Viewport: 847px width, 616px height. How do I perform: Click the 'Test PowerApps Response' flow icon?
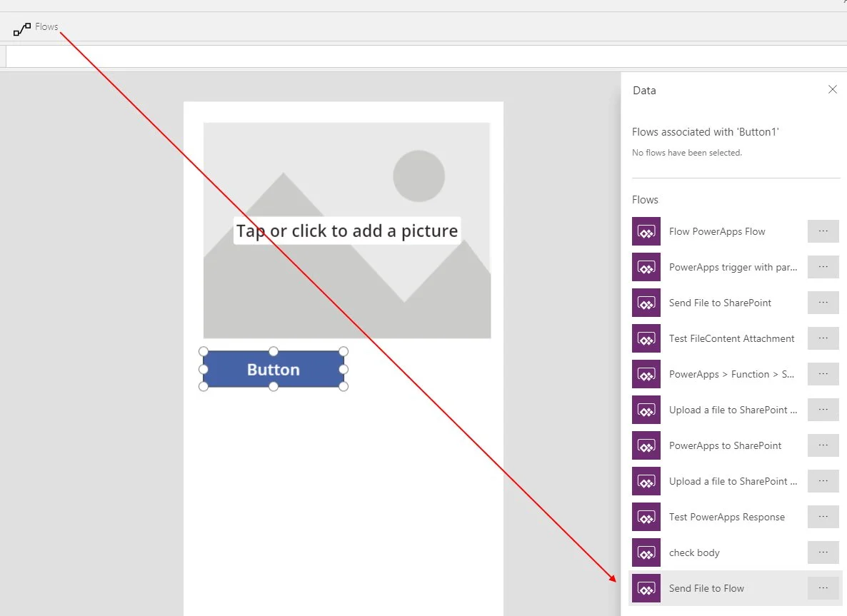[x=646, y=517]
